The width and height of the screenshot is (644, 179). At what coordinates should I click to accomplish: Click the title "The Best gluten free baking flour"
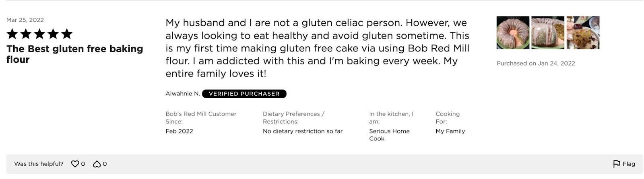[x=75, y=54]
